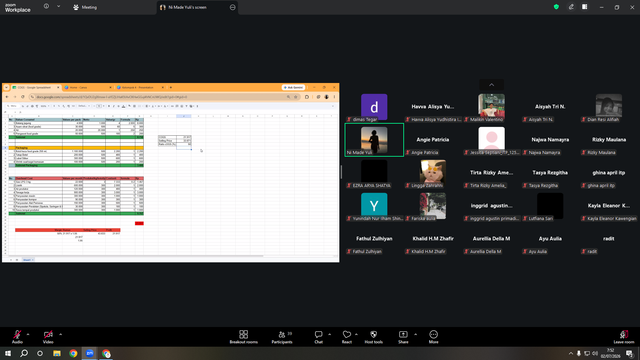640x360 pixels.
Task: Click radit participant tile
Action: tap(609, 239)
